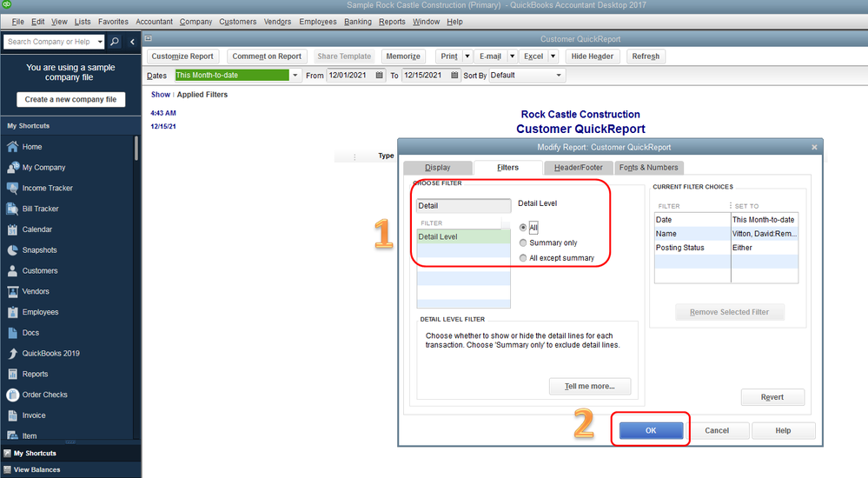Switch to the Fonts & Numbers tab
Viewport: 868px width, 478px height.
648,168
